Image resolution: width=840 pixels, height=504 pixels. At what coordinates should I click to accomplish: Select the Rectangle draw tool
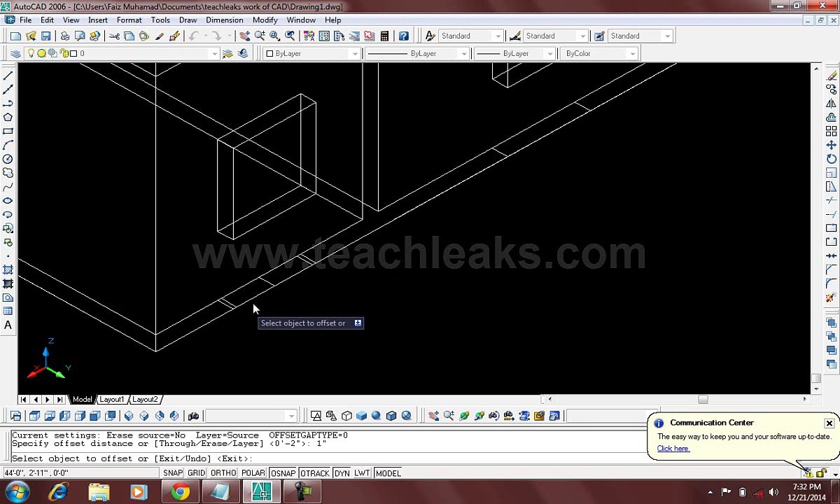click(x=8, y=131)
